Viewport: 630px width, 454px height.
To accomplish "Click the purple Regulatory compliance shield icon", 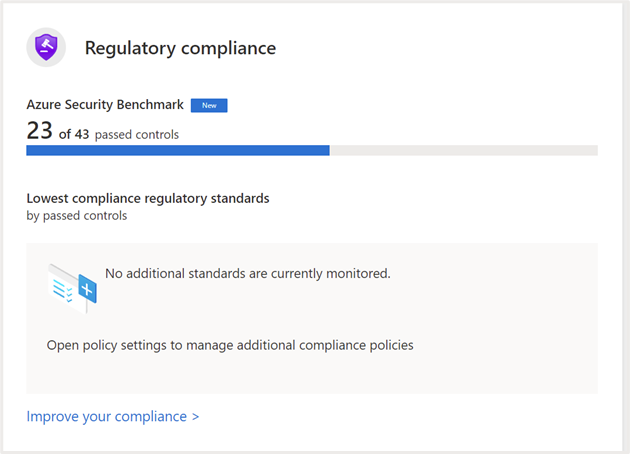I will tap(46, 48).
